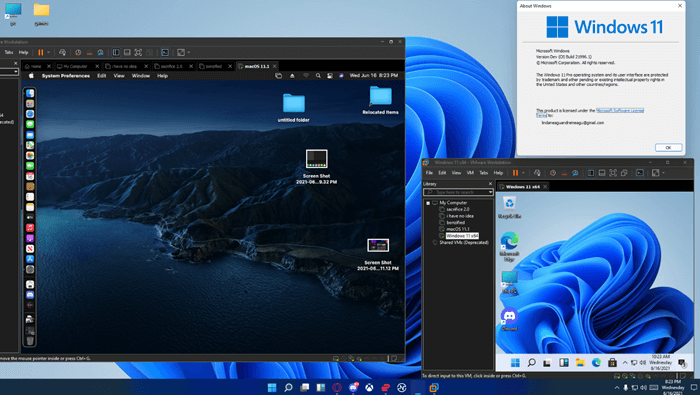Collapse My Computer tree node
Image resolution: width=700 pixels, height=395 pixels.
coord(428,203)
